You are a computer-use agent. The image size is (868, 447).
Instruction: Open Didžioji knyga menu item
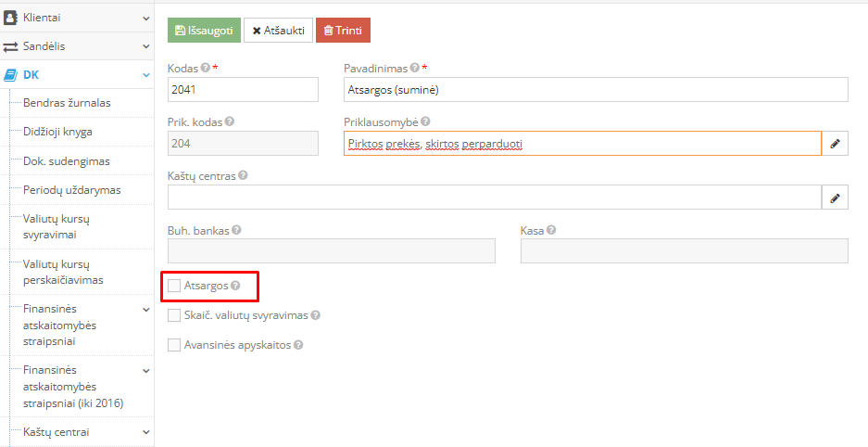(x=57, y=132)
